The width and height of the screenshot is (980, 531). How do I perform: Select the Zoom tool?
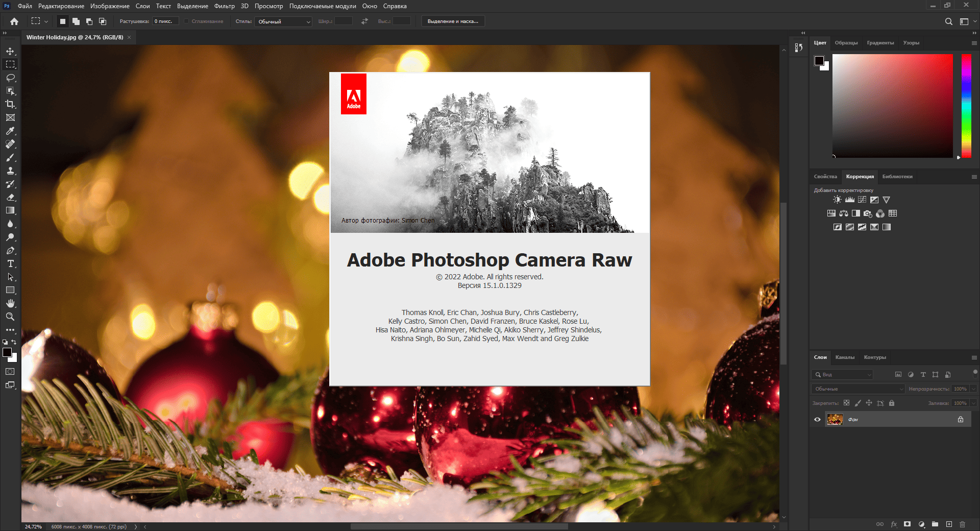tap(10, 317)
